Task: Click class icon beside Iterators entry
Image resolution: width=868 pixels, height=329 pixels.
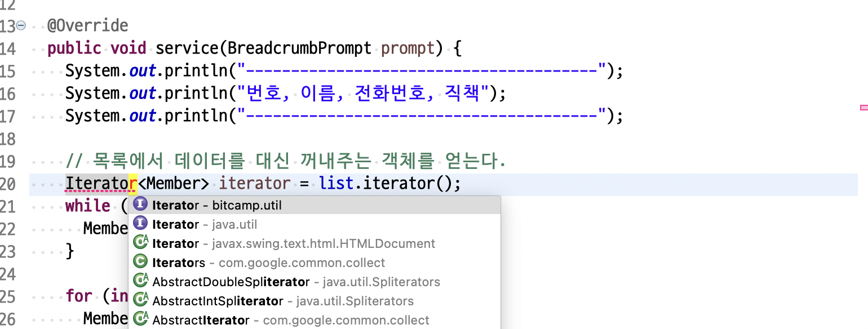Action: coord(140,262)
